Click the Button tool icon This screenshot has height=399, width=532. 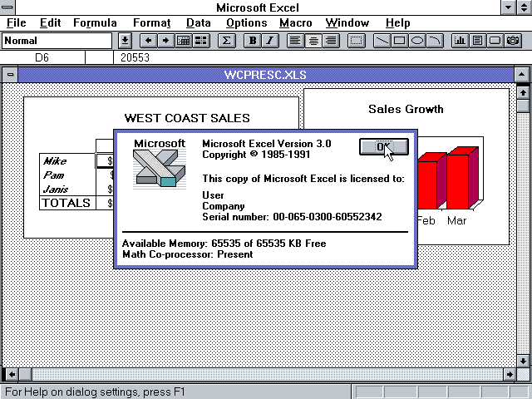point(495,41)
